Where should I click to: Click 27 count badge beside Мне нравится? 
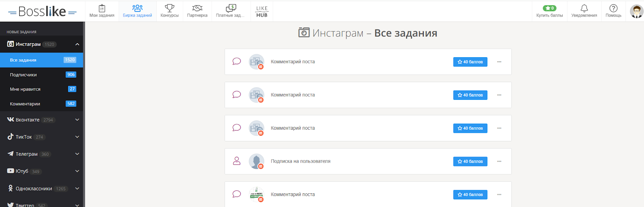72,89
